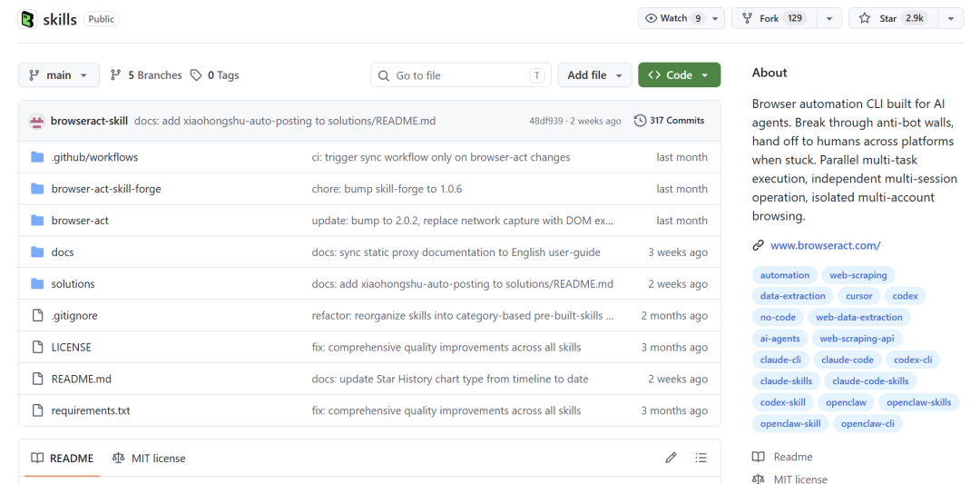Visit the www.browseract.com link
This screenshot has height=484, width=980.
825,245
